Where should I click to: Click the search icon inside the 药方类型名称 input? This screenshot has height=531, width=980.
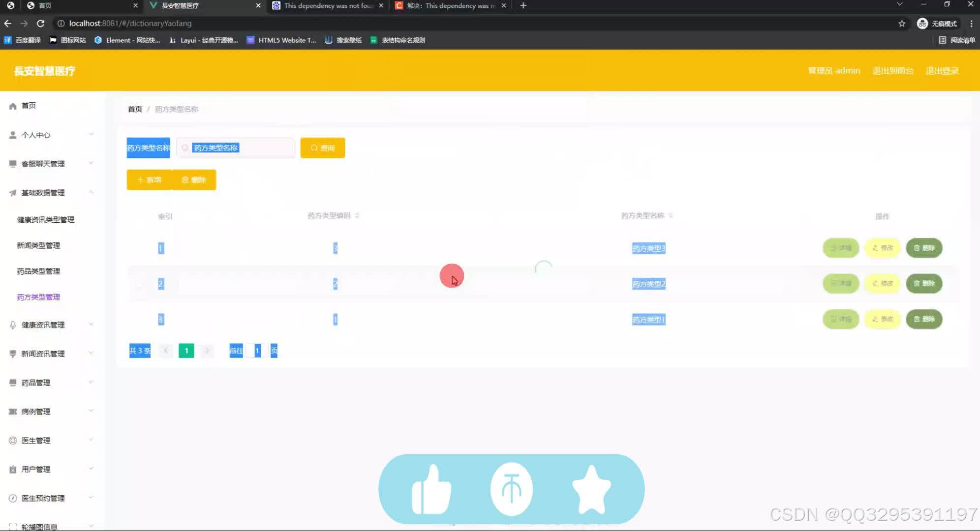[185, 147]
